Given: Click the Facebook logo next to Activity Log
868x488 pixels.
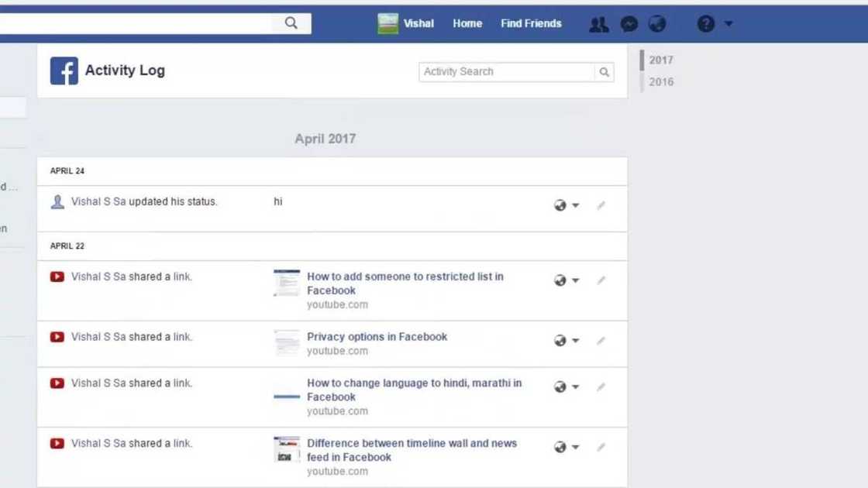Looking at the screenshot, I should tap(64, 70).
